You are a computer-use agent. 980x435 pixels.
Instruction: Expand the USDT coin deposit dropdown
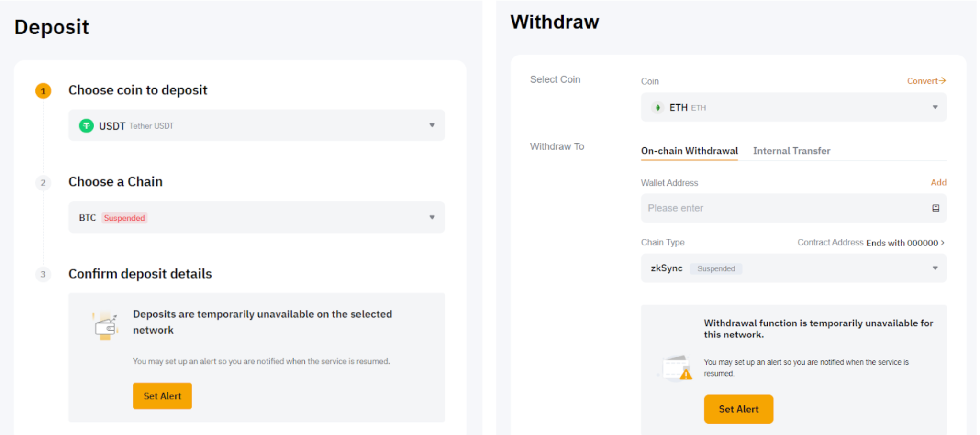[432, 125]
